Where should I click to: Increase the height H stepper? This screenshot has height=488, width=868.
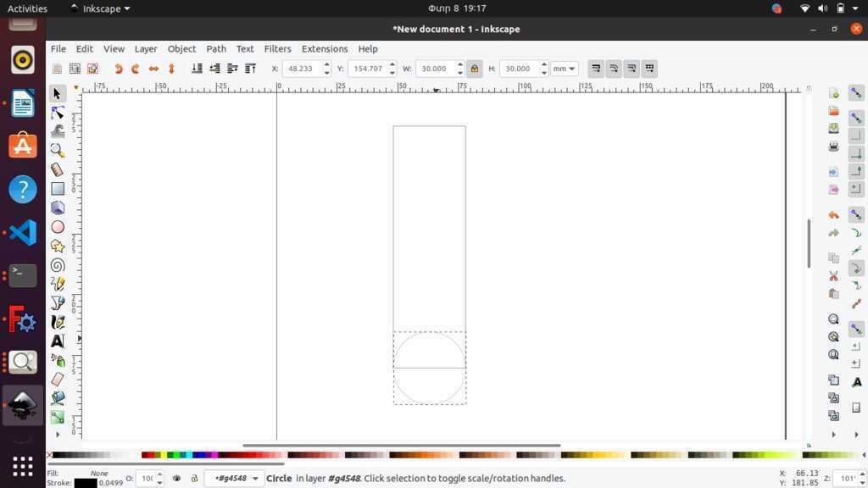pyautogui.click(x=544, y=64)
